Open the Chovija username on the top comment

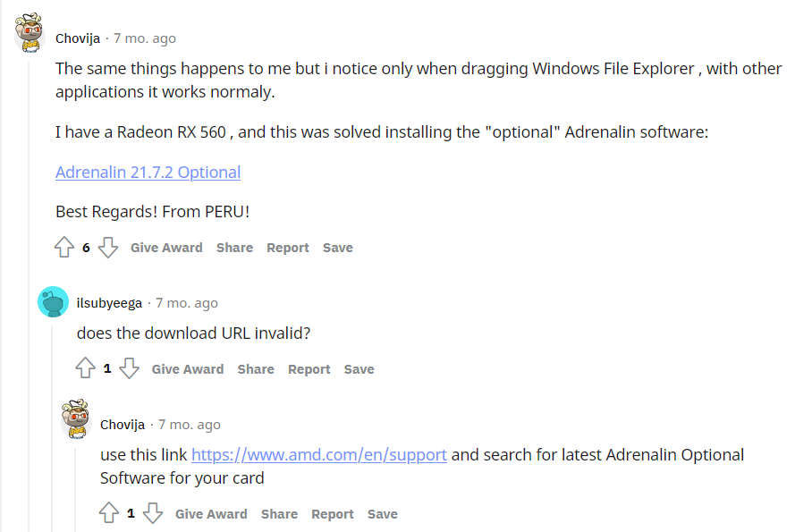tap(78, 38)
